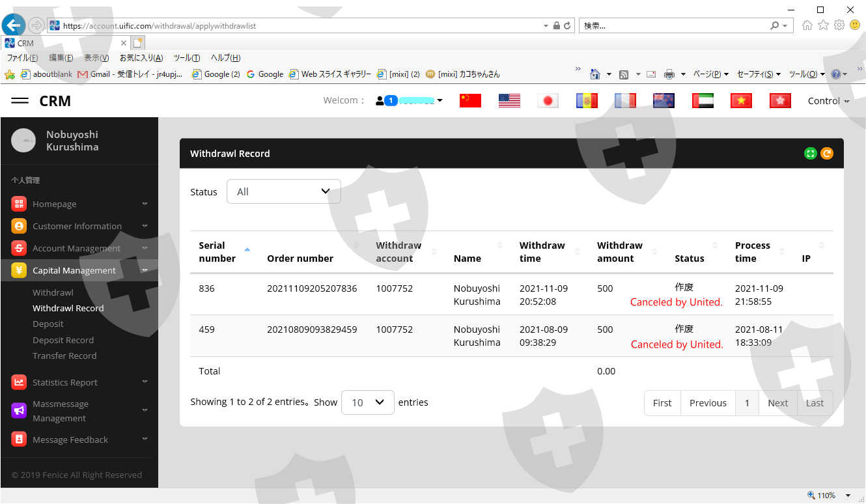Click the green fullscreen icon in panel header
This screenshot has width=866, height=504.
point(810,154)
